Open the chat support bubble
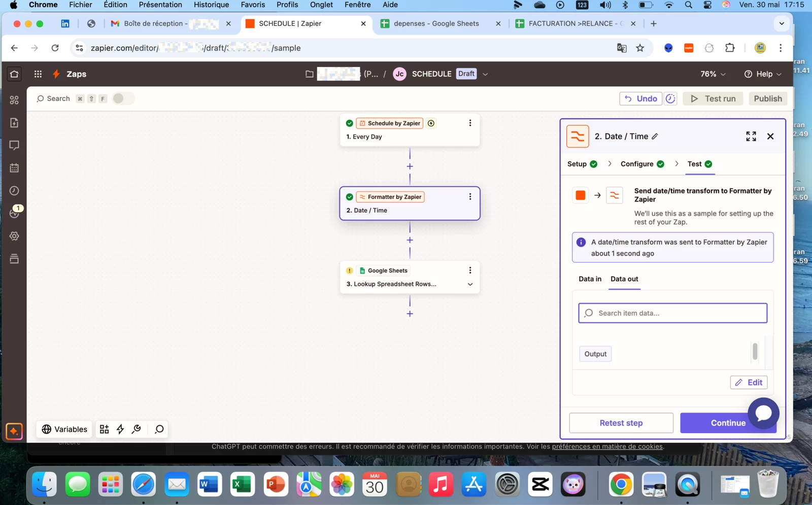812x505 pixels. (763, 413)
